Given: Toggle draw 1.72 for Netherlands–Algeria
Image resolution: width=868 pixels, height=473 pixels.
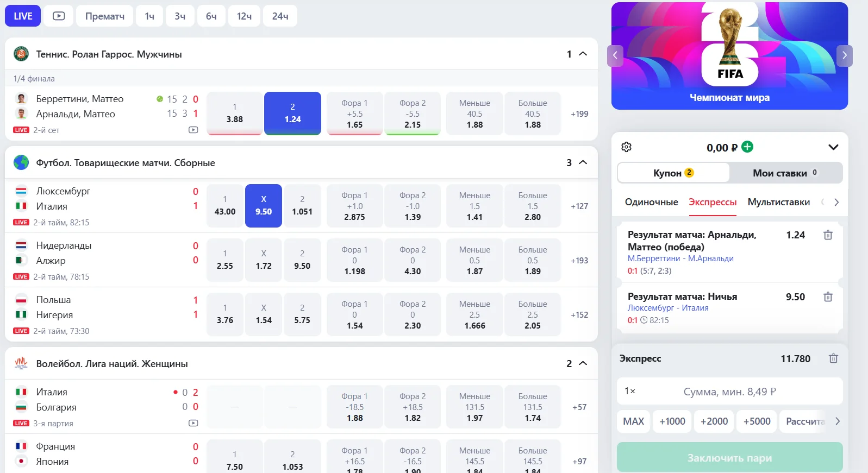Looking at the screenshot, I should click(264, 260).
